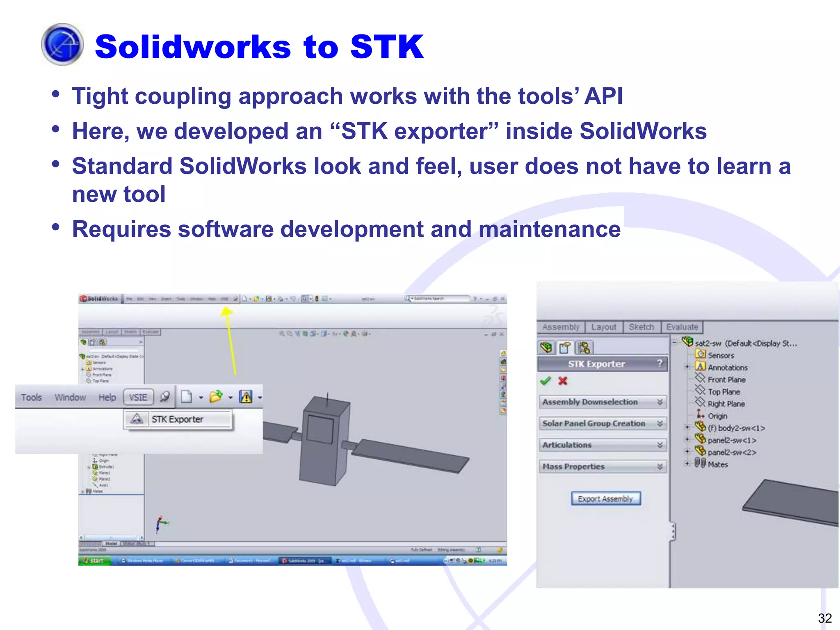Click the system tray clock

[495, 561]
